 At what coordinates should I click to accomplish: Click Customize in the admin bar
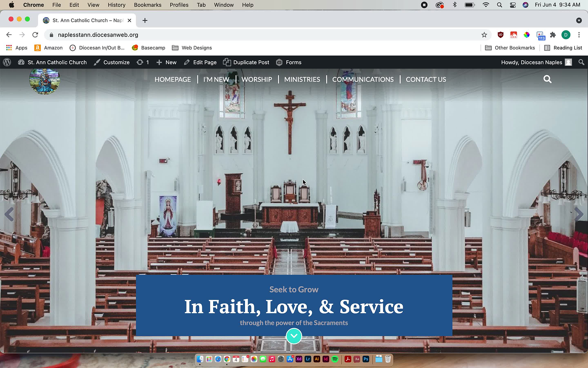112,62
